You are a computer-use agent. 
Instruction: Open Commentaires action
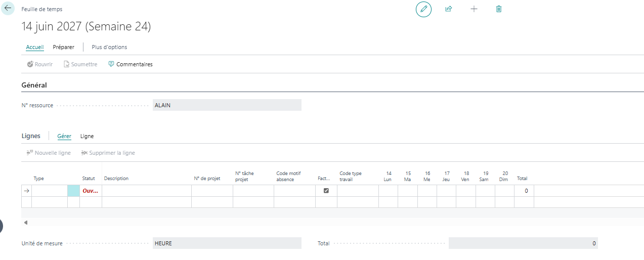coord(131,64)
